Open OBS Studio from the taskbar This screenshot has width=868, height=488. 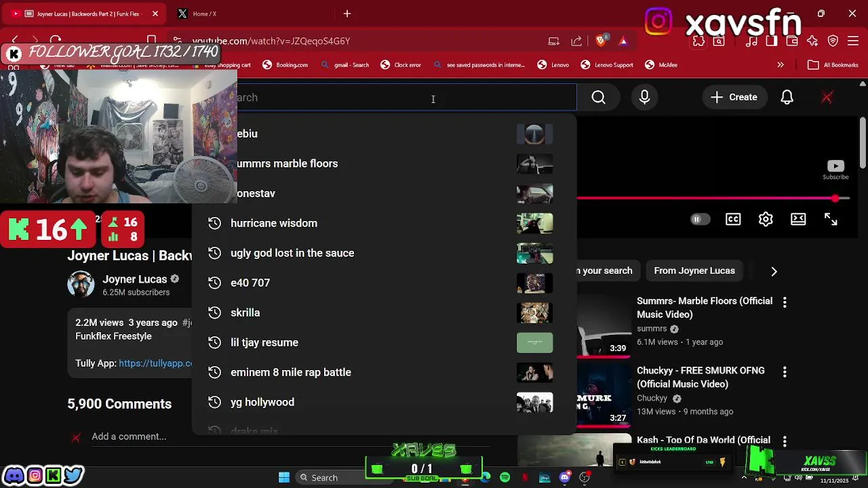(x=585, y=478)
